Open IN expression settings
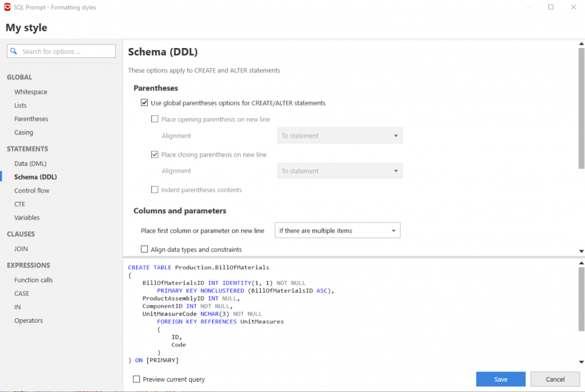 click(18, 307)
